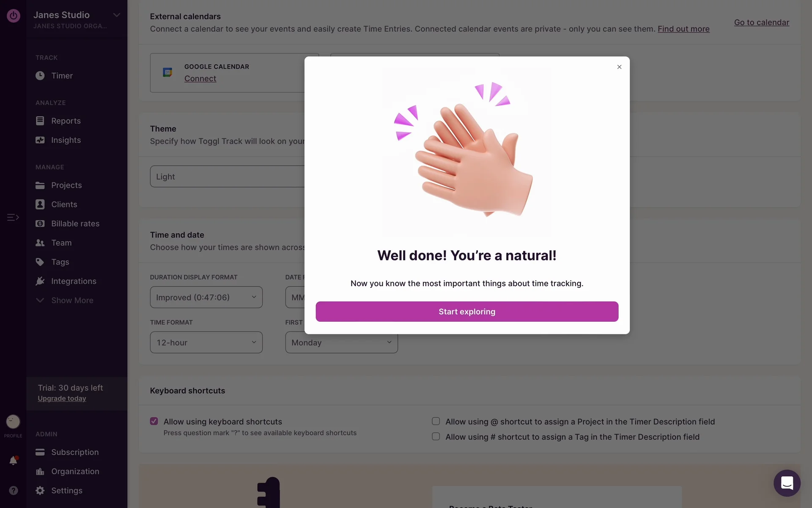The height and width of the screenshot is (508, 812).
Task: Expand the Janes Studio workspace switcher
Action: point(116,15)
